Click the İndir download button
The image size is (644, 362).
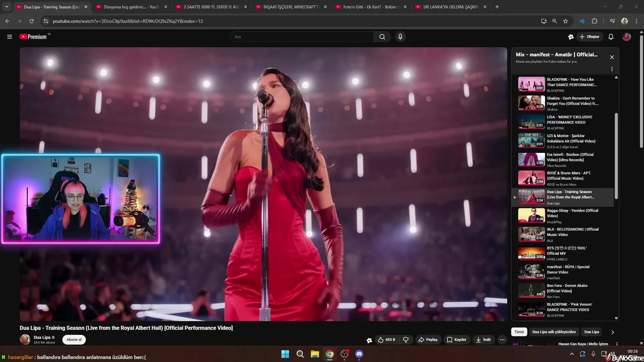[484, 340]
